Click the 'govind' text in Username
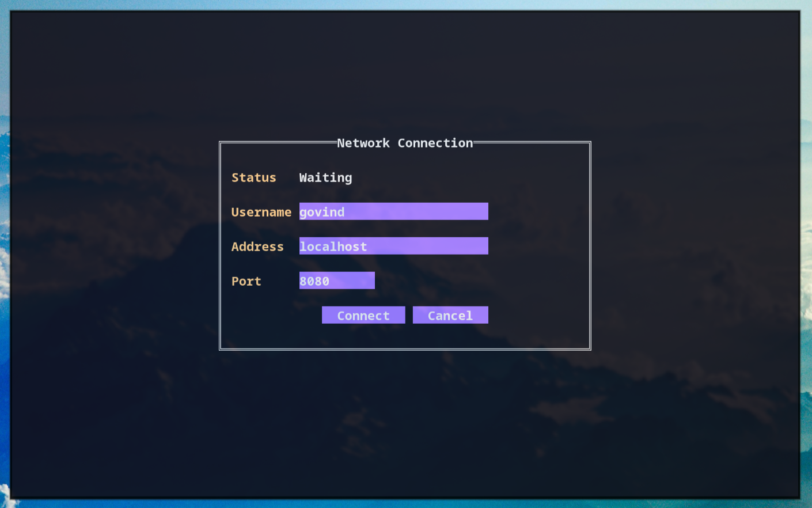 click(x=322, y=212)
